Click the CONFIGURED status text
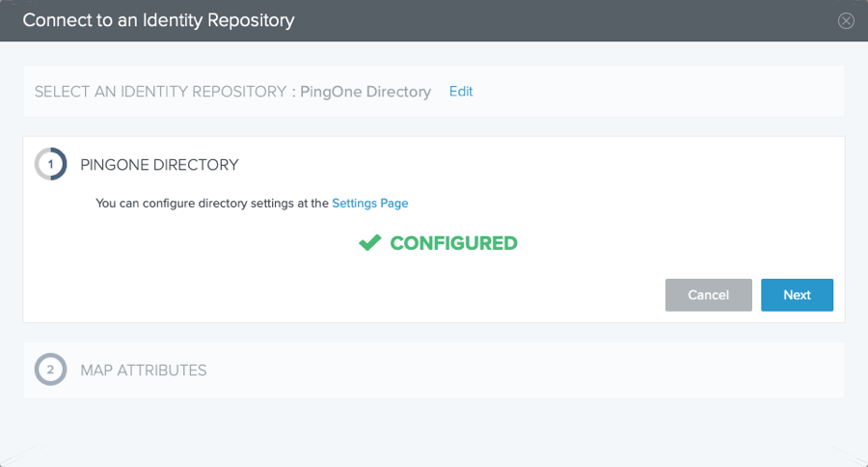 453,243
